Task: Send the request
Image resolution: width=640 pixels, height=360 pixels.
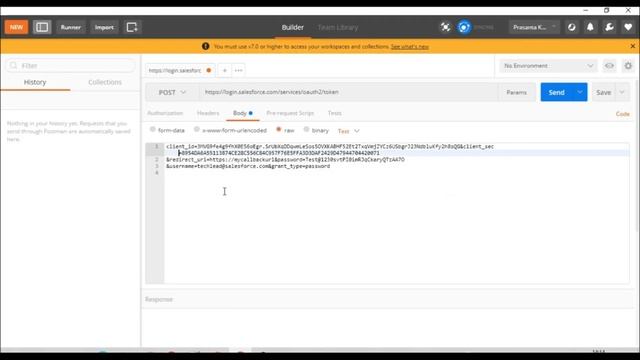Action: (x=556, y=93)
